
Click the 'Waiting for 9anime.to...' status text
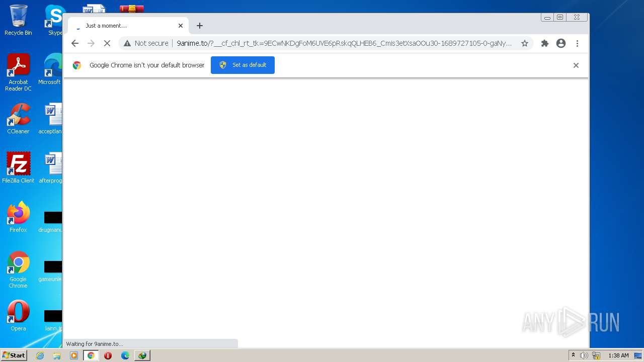(95, 344)
